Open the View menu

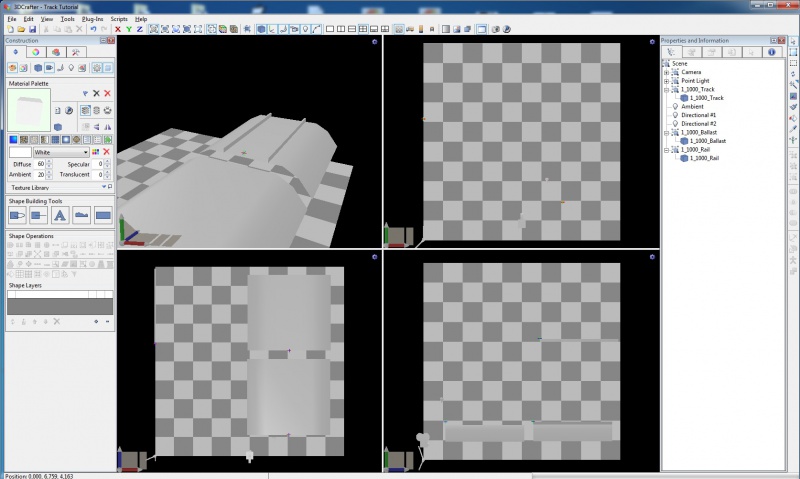[46, 19]
